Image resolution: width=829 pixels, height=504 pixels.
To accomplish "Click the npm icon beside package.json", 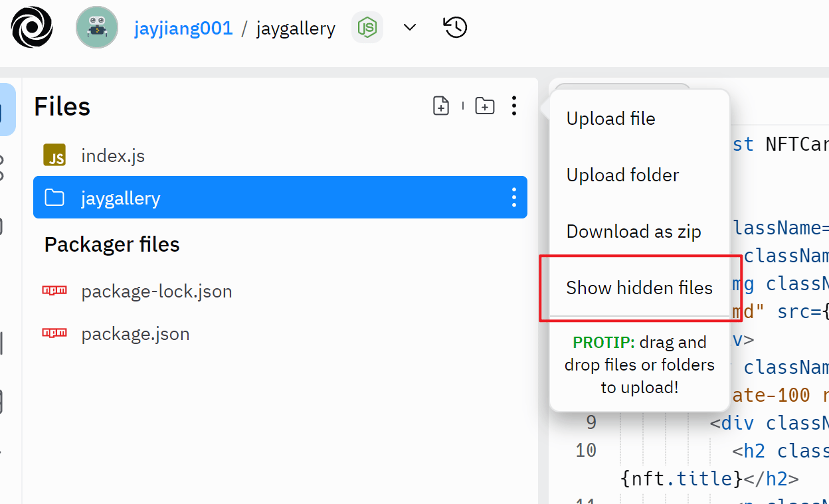I will coord(54,333).
